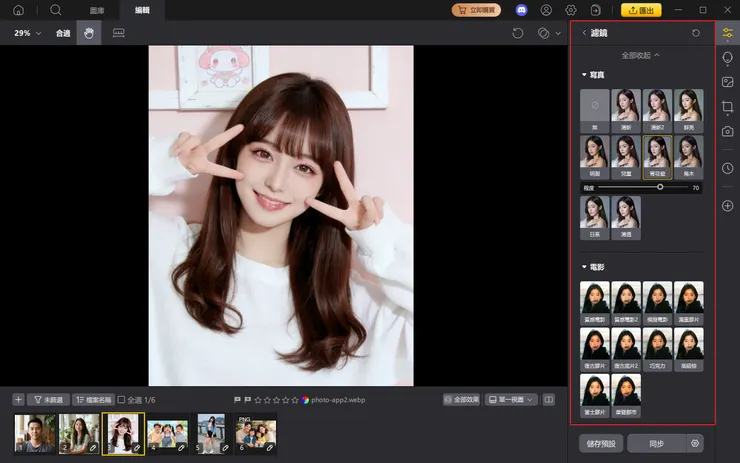Go back using the arrow beside 濾鏡
This screenshot has width=740, height=463.
(x=584, y=33)
